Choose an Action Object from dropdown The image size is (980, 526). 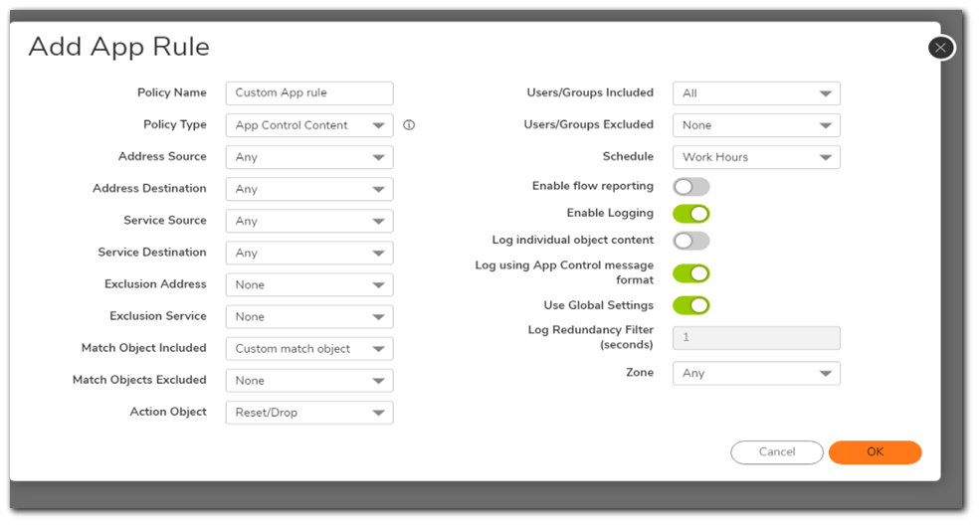tap(309, 413)
